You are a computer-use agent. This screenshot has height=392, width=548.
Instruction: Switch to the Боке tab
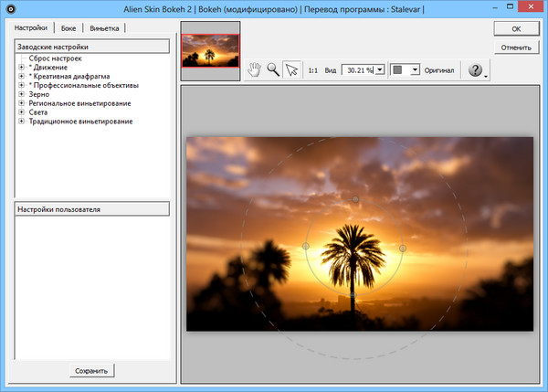point(68,28)
